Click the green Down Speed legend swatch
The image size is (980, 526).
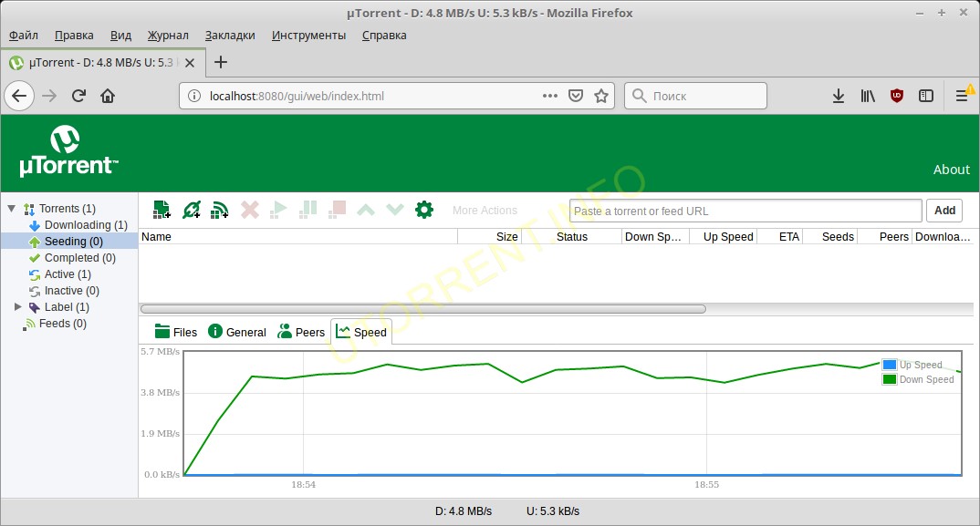pyautogui.click(x=890, y=379)
